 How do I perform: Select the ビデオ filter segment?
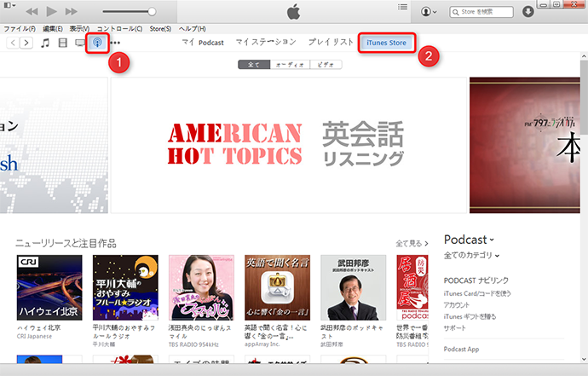[326, 65]
